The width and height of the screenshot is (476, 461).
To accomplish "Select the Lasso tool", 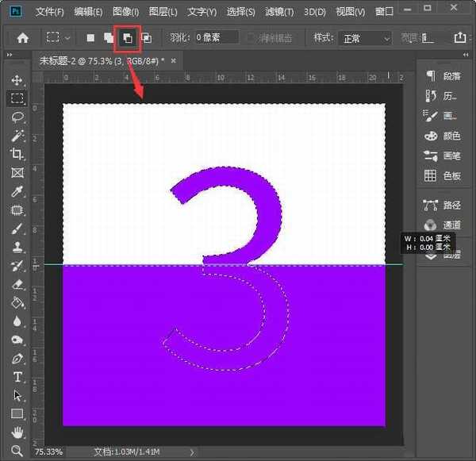I will click(x=17, y=117).
